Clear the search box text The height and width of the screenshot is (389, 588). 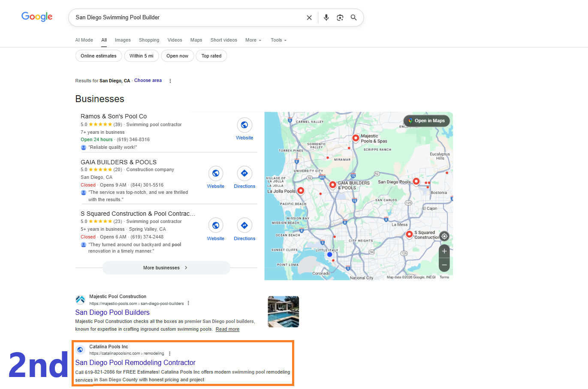click(x=309, y=18)
